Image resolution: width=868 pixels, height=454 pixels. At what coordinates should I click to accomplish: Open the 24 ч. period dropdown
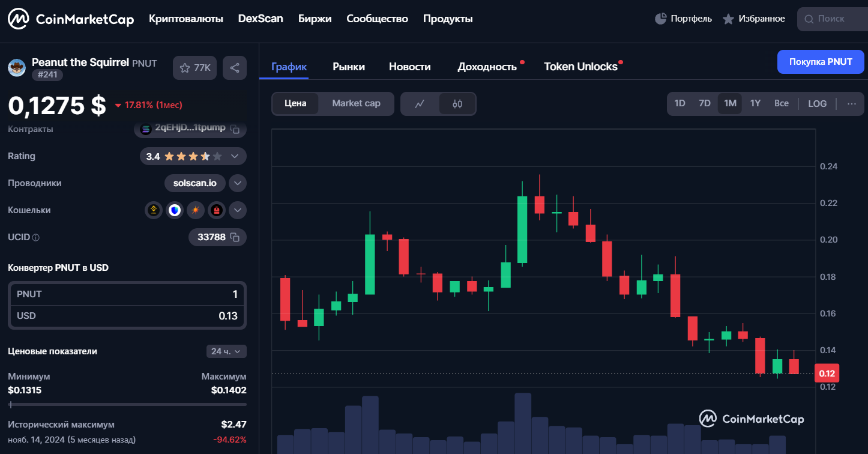coord(226,351)
